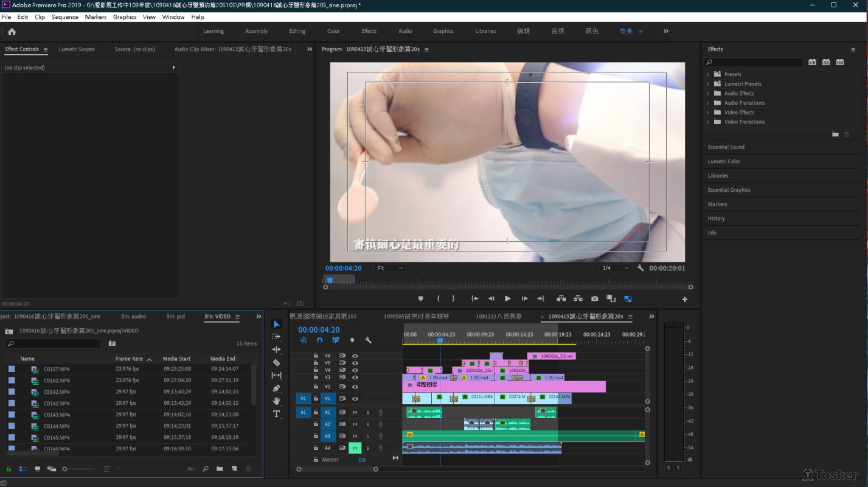868x487 pixels.
Task: Select the Pen tool
Action: 276,388
